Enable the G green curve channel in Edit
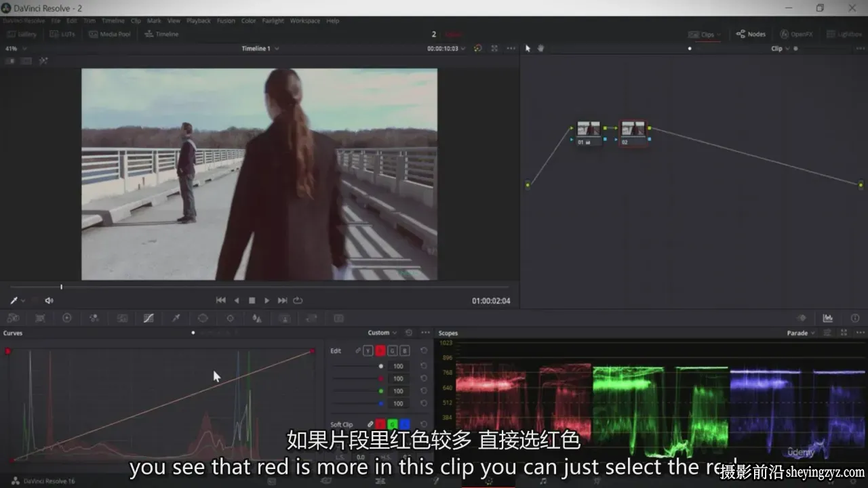 click(392, 350)
